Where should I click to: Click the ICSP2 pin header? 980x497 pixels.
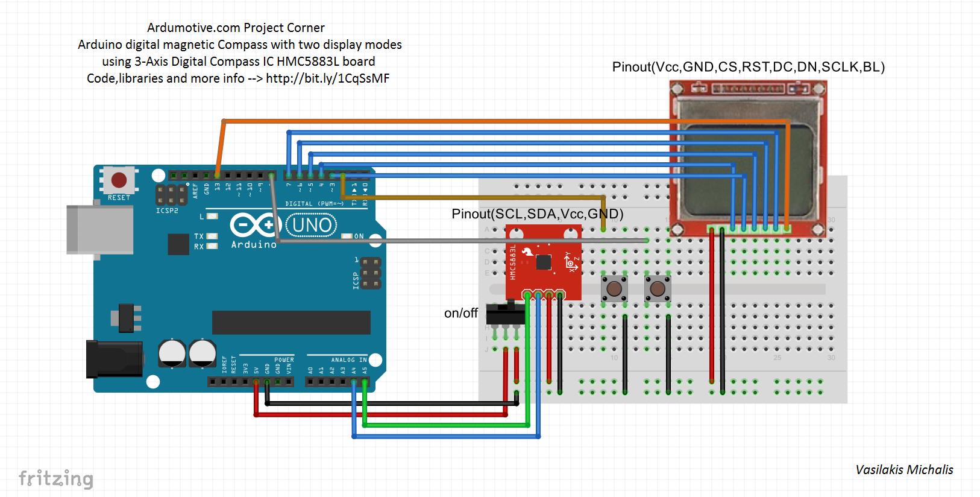coord(171,195)
